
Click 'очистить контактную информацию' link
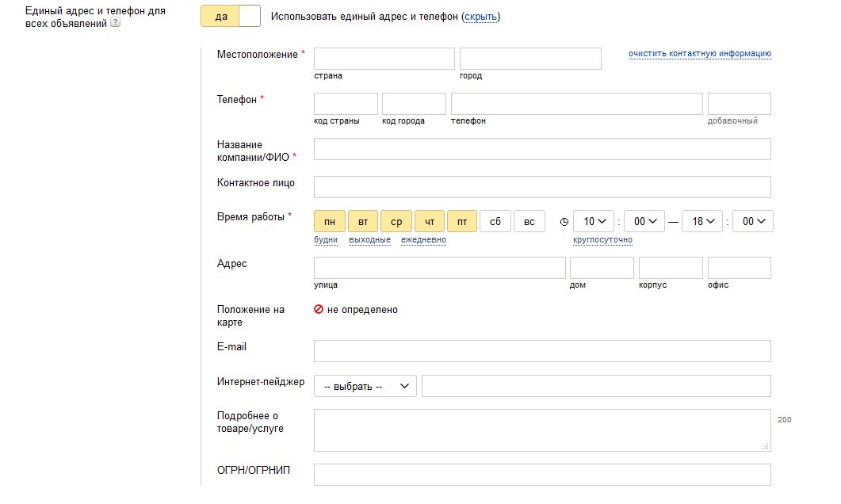click(x=699, y=53)
